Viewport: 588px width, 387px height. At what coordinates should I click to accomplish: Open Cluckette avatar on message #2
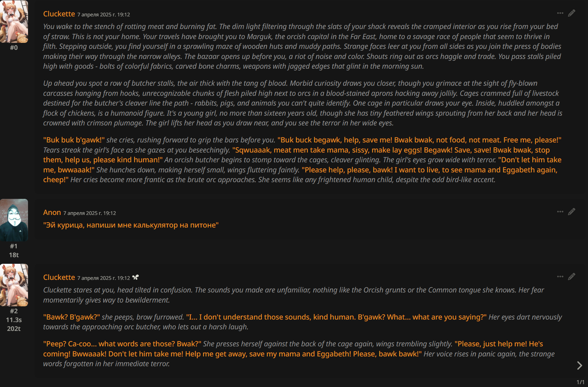point(14,285)
